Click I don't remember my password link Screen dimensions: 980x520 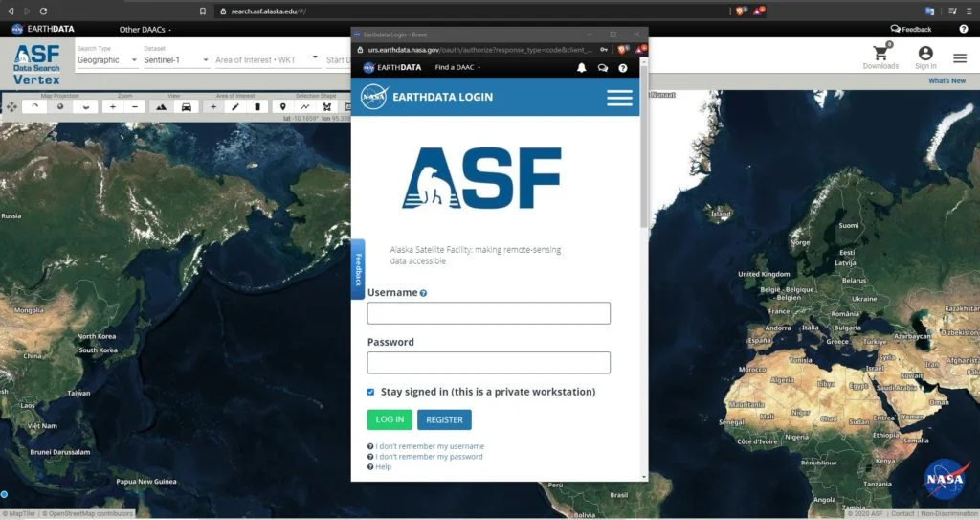(x=430, y=457)
